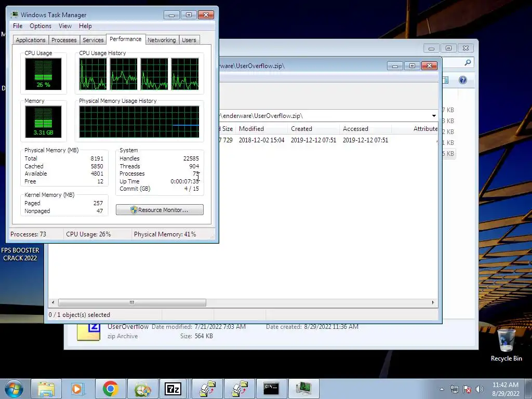
Task: Click the Cached value 5850
Action: [97, 166]
